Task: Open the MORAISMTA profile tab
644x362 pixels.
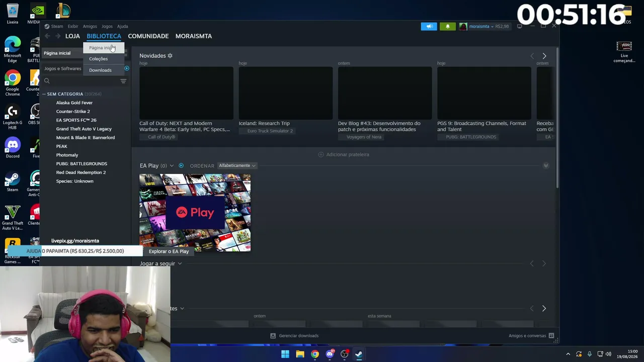Action: tap(194, 36)
